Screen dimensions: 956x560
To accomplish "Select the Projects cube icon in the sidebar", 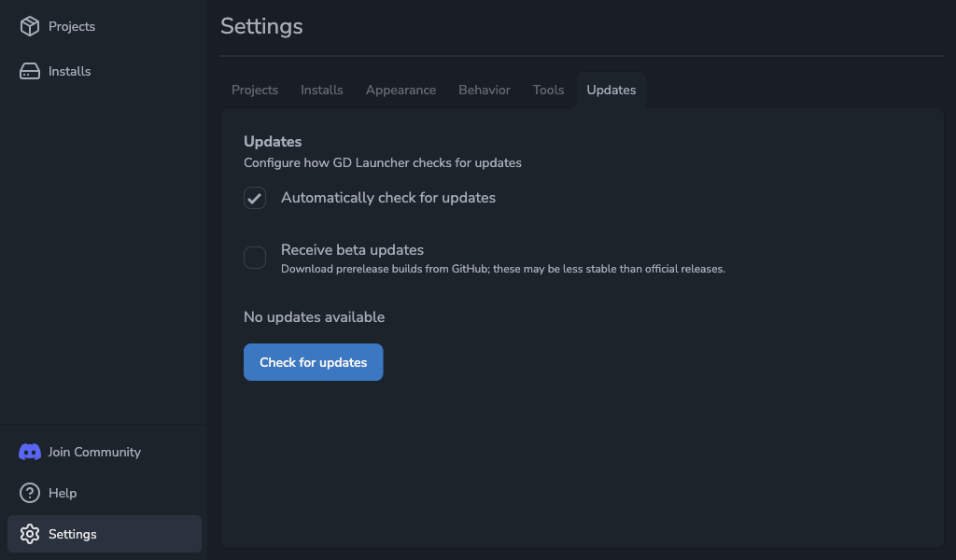I will tap(28, 26).
